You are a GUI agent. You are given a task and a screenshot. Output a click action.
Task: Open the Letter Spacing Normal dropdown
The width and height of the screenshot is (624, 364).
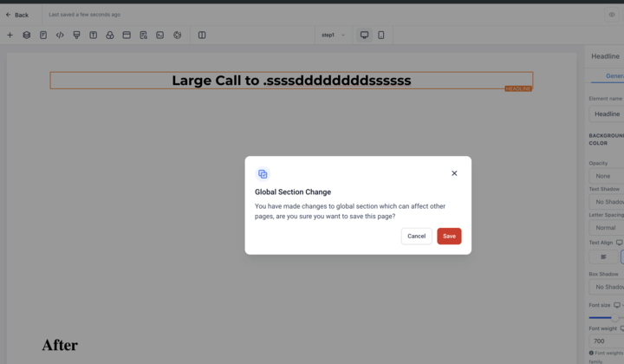point(607,228)
